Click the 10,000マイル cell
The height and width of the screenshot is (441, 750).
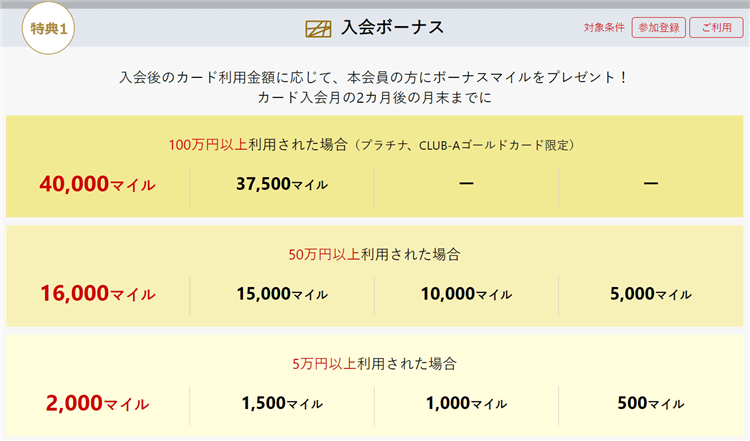point(466,294)
